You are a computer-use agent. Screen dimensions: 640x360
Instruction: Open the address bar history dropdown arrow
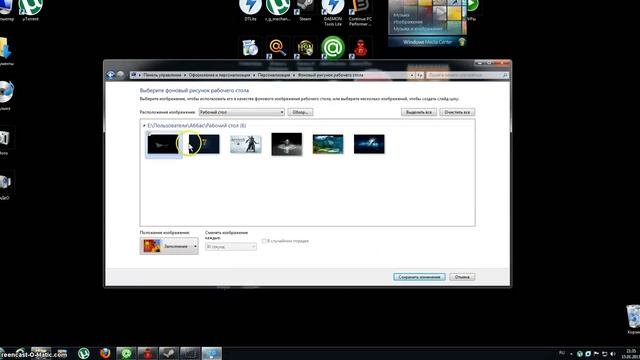point(411,75)
